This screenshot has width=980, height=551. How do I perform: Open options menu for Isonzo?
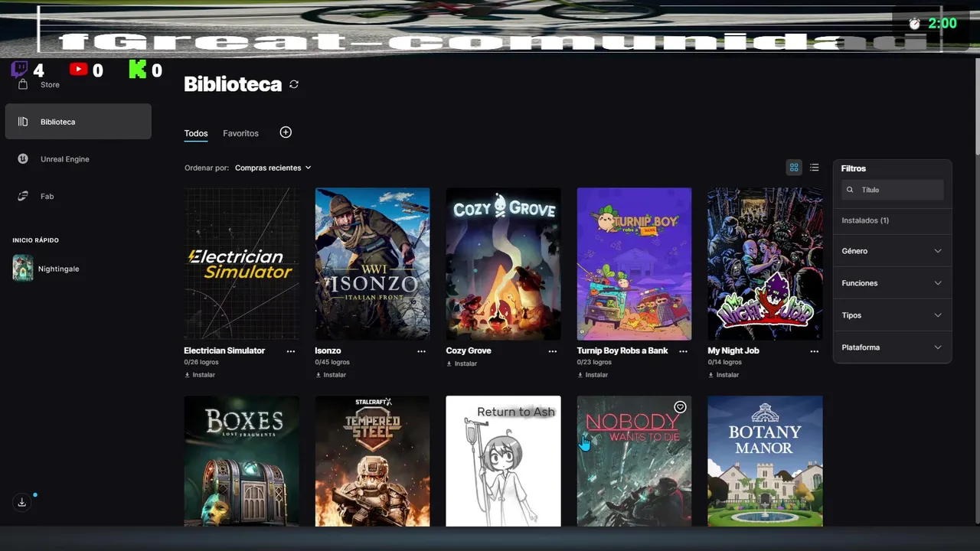[422, 351]
